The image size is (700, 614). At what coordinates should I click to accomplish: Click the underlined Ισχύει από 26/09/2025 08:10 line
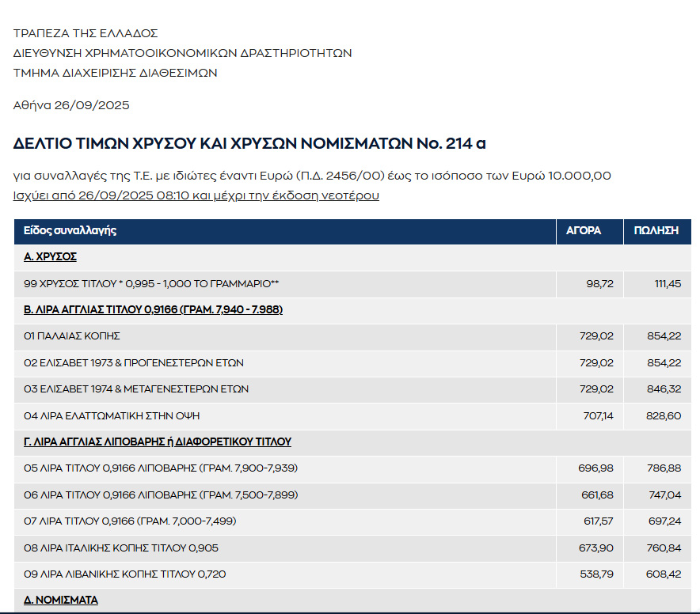[196, 195]
